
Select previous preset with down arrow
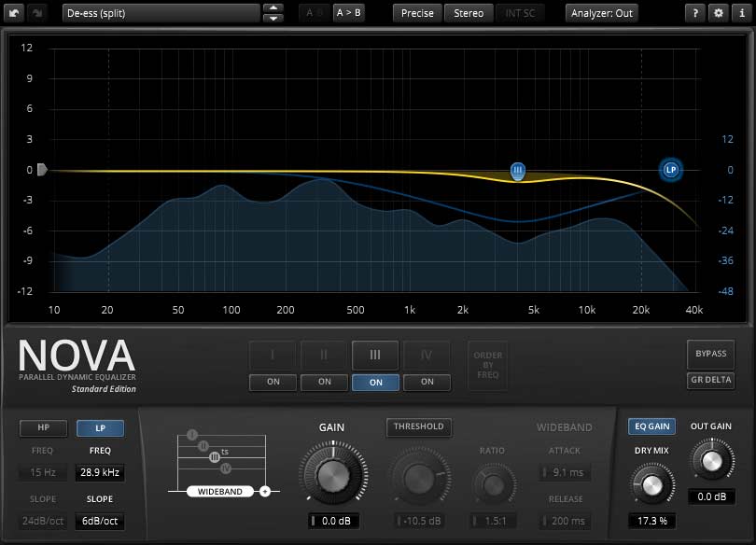(x=273, y=19)
